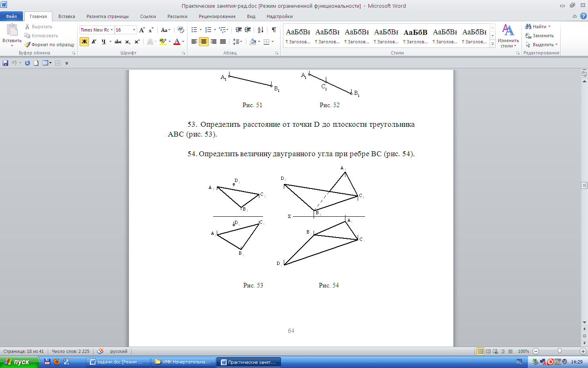Click the Insert Table icon in Quick Access toolbar

(45, 63)
